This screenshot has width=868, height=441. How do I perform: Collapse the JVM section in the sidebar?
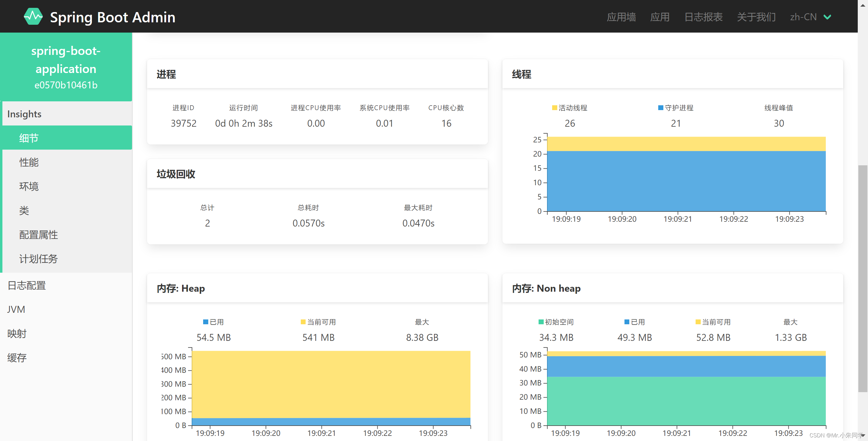click(16, 309)
